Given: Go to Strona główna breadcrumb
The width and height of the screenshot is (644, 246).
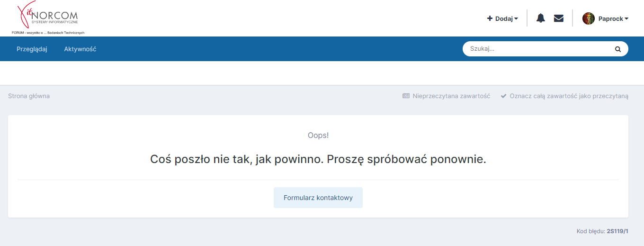Looking at the screenshot, I should (x=29, y=96).
